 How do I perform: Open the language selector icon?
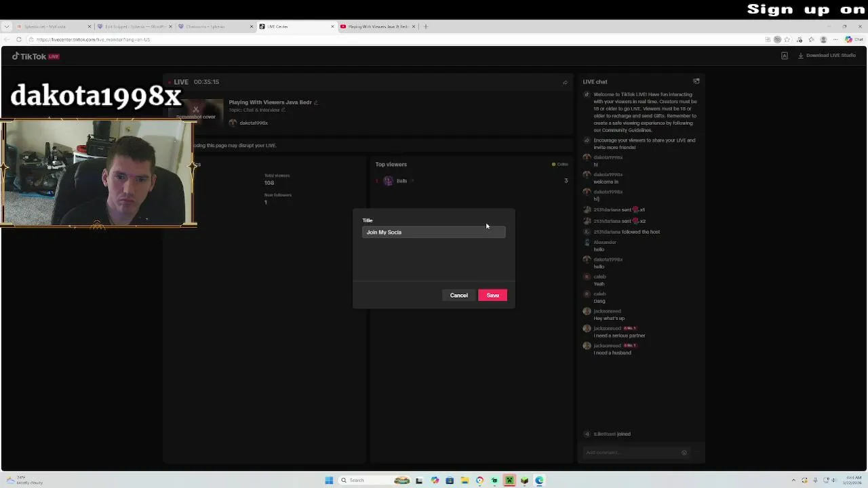[x=785, y=56]
